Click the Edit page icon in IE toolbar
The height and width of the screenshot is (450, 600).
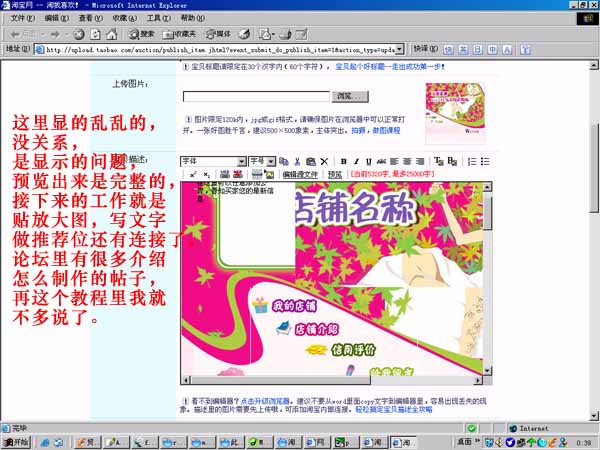301,34
